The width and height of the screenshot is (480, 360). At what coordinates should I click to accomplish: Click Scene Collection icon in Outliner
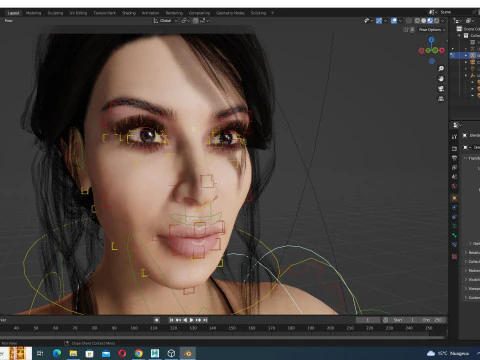click(459, 29)
